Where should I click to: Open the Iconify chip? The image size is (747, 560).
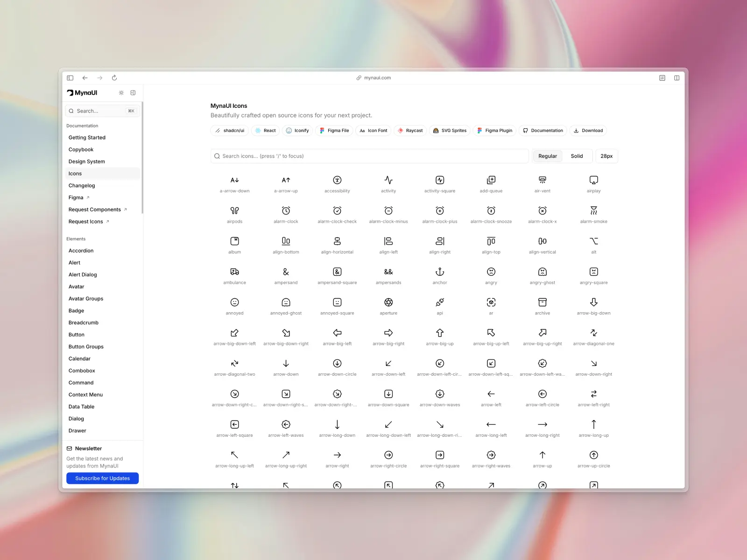click(x=297, y=131)
